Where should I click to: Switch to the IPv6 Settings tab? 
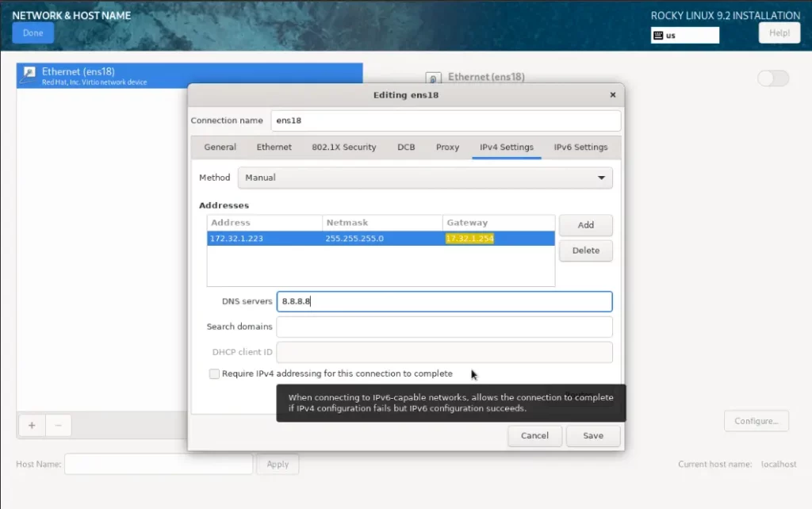580,147
